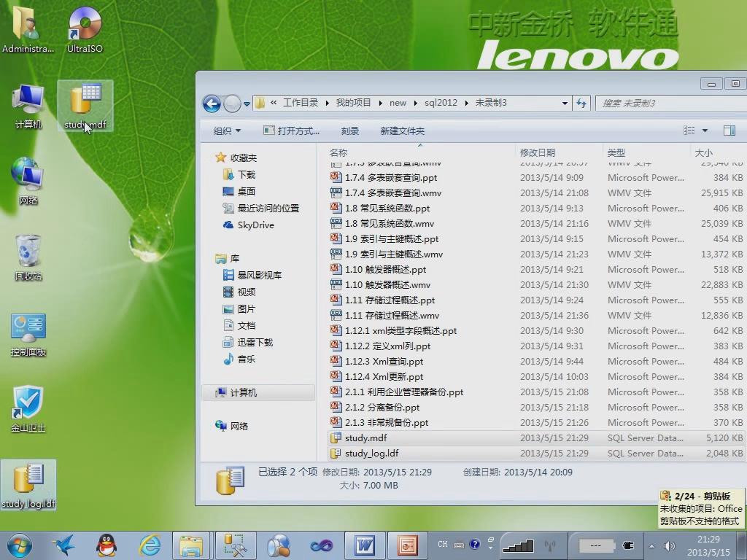The height and width of the screenshot is (560, 747).
Task: Open QQ penguin from the taskbar
Action: point(107,545)
